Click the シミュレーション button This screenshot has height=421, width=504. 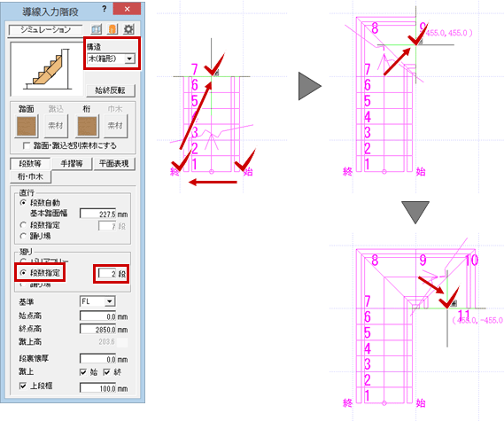point(45,30)
